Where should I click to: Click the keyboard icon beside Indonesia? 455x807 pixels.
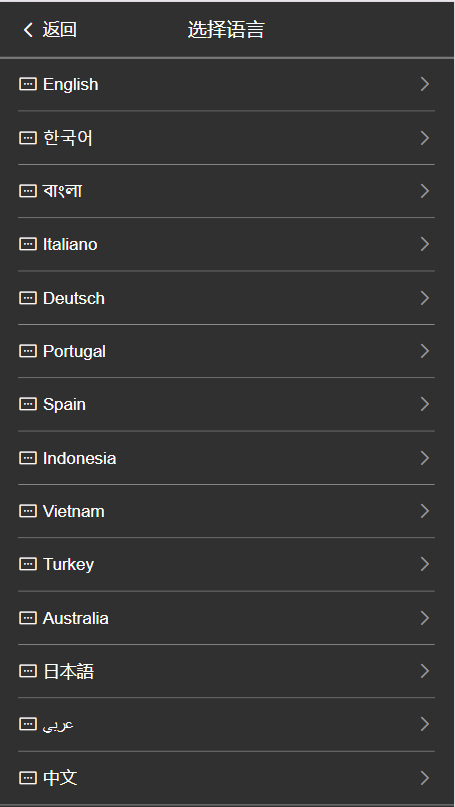click(x=28, y=458)
